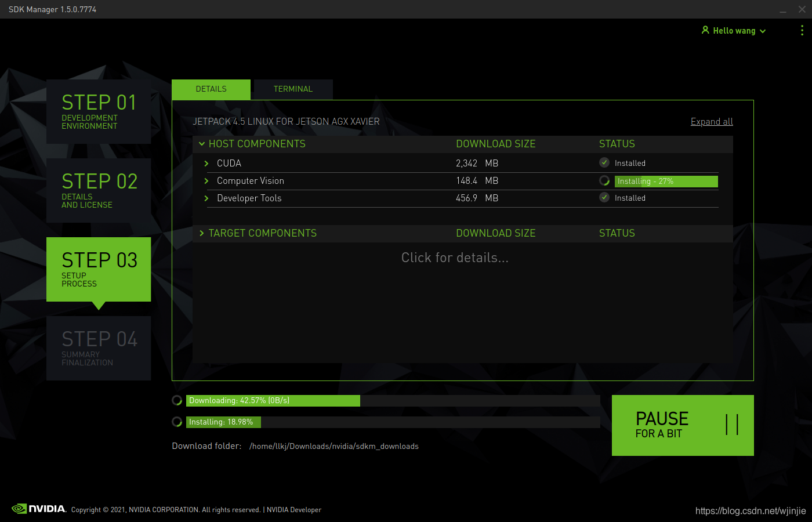Expand the Target Components section
Viewport: 812px width, 522px height.
pyautogui.click(x=202, y=233)
